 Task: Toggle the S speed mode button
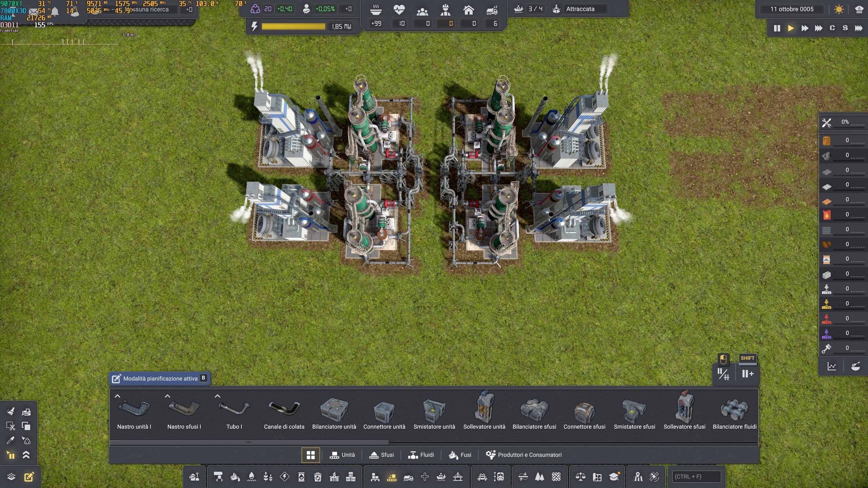(845, 28)
